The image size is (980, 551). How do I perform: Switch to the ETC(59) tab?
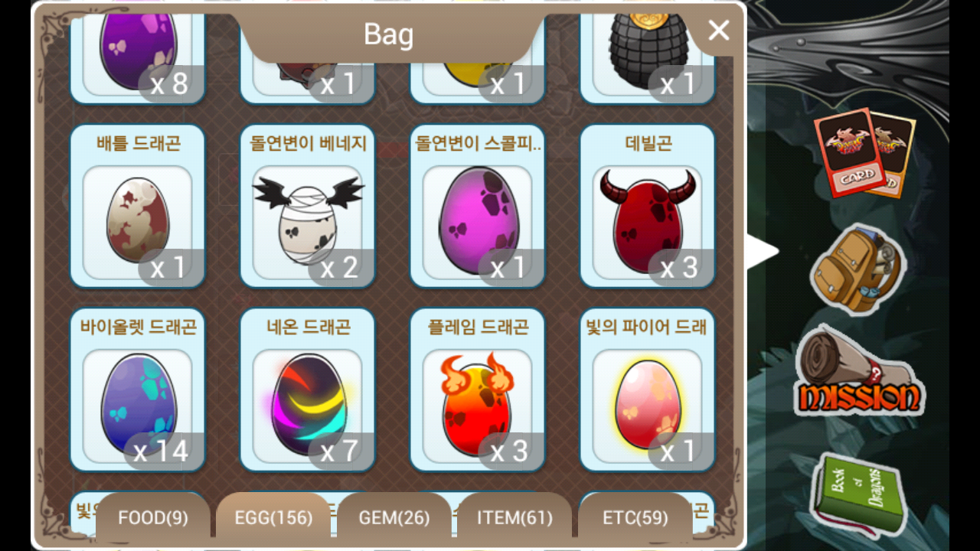pos(635,518)
